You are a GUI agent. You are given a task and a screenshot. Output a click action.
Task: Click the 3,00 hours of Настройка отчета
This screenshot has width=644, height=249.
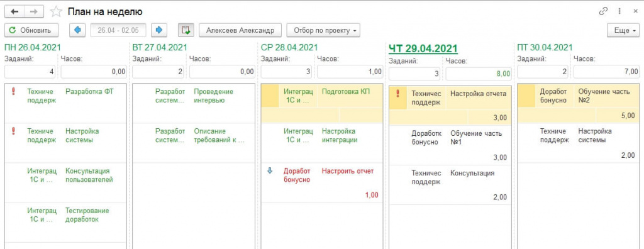click(500, 118)
